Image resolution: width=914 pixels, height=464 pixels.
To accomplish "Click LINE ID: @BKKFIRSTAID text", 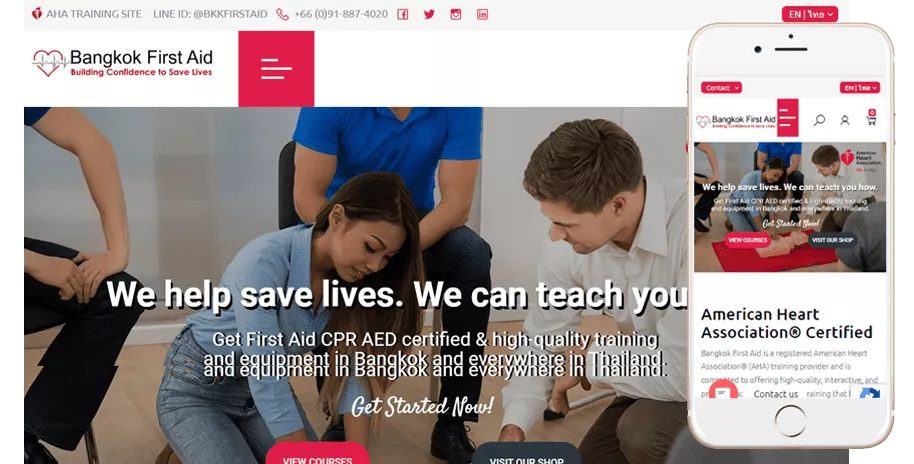I will click(x=210, y=14).
